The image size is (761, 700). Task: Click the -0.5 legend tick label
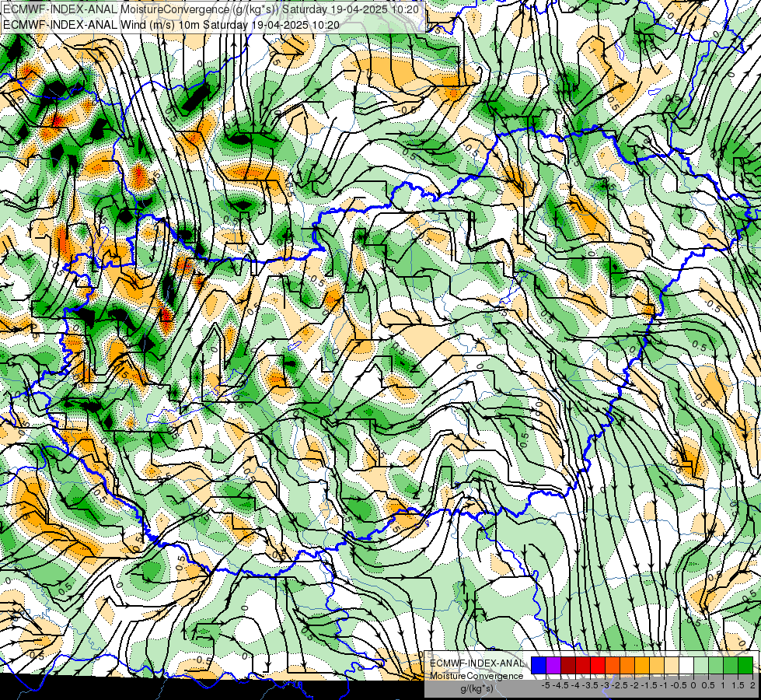pos(679,685)
